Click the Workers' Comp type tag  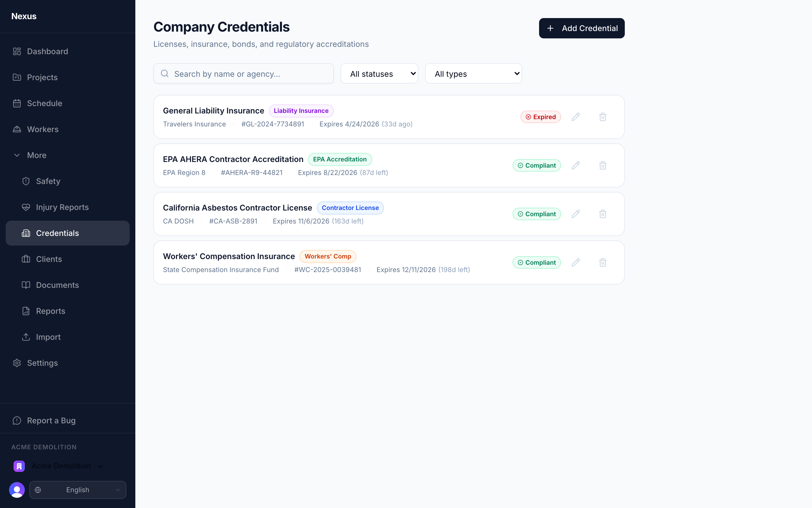(328, 256)
